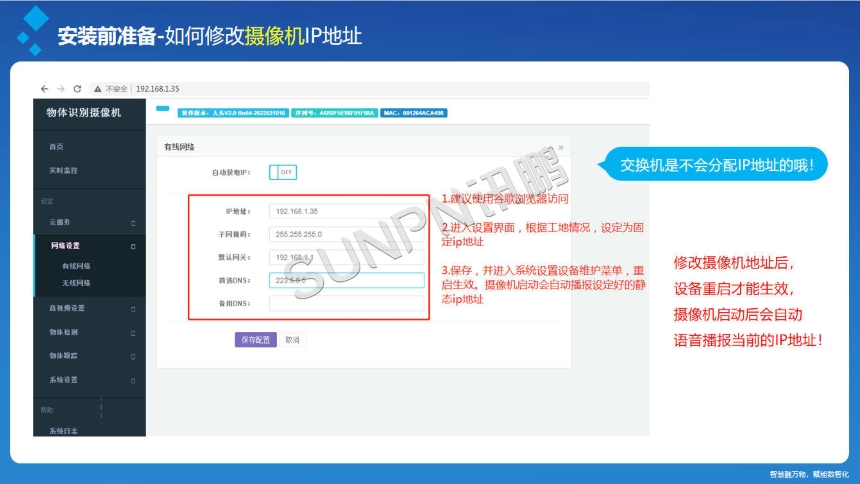Click the 自动获取IP label

(231, 172)
